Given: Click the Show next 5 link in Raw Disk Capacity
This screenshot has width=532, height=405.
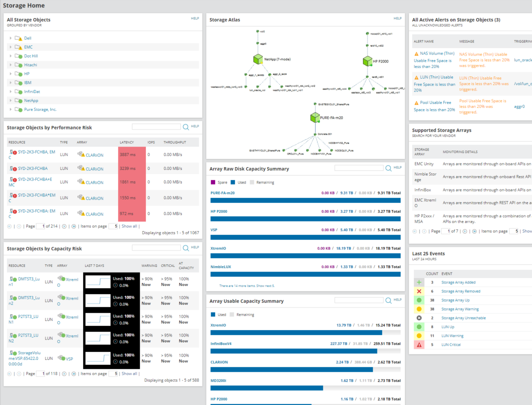Looking at the screenshot, I should click(x=266, y=286).
